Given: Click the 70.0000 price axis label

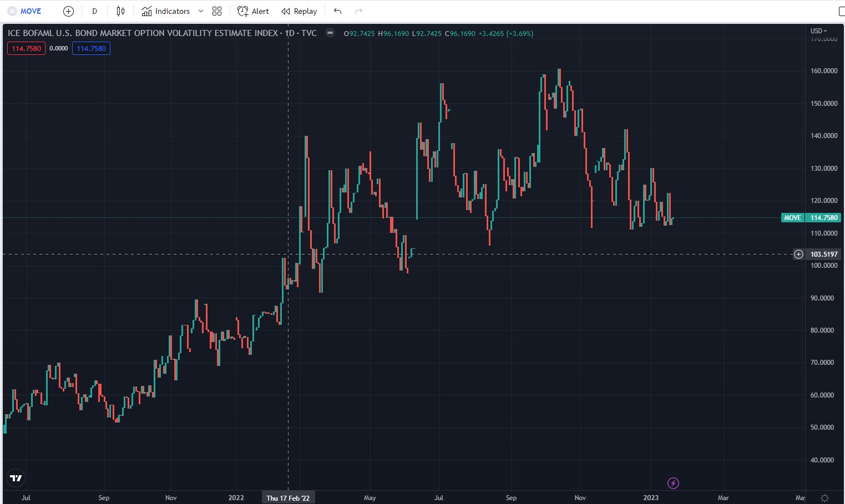Looking at the screenshot, I should (x=822, y=362).
